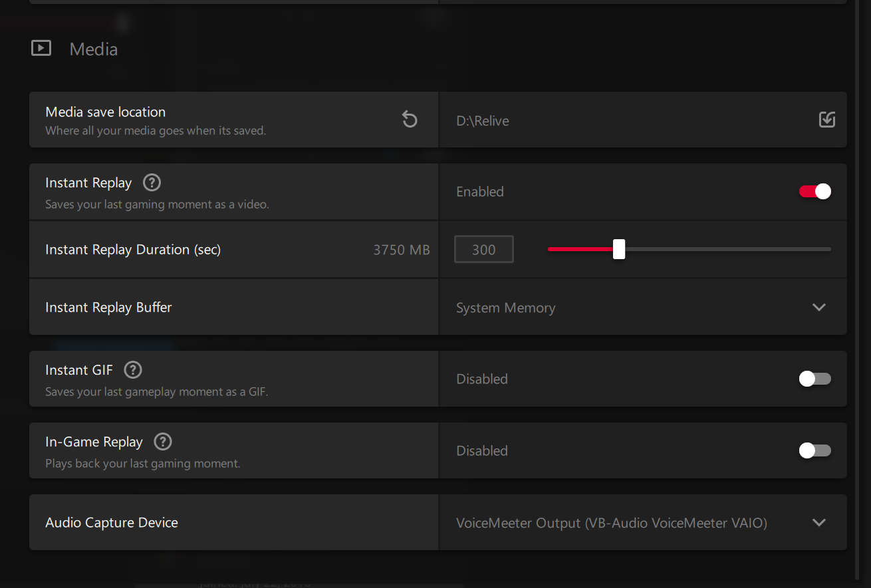Disable the Instant Replay toggle
Image resolution: width=871 pixels, height=588 pixels.
815,191
